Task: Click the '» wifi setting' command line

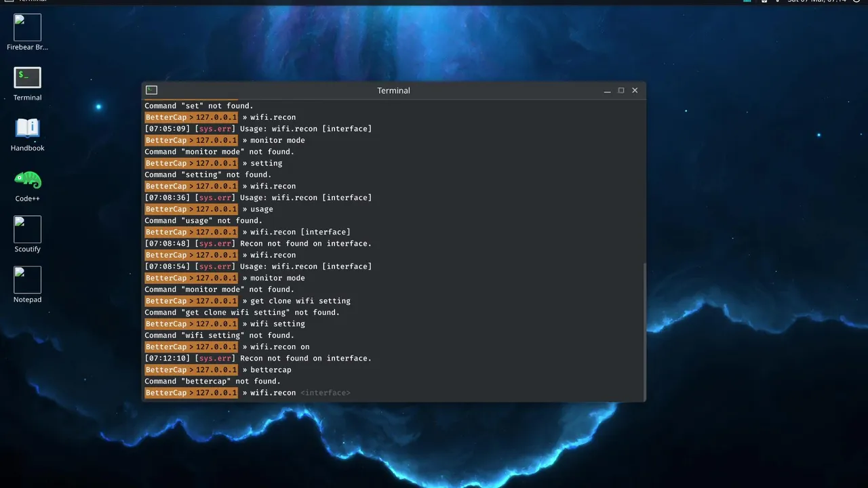Action: 225,325
